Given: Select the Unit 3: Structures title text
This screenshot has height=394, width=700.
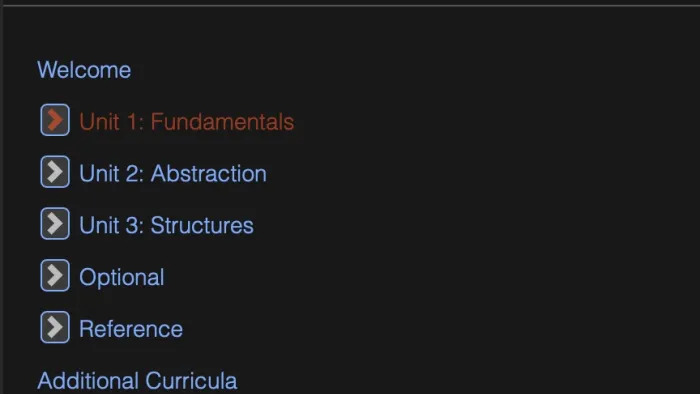Looking at the screenshot, I should [166, 225].
